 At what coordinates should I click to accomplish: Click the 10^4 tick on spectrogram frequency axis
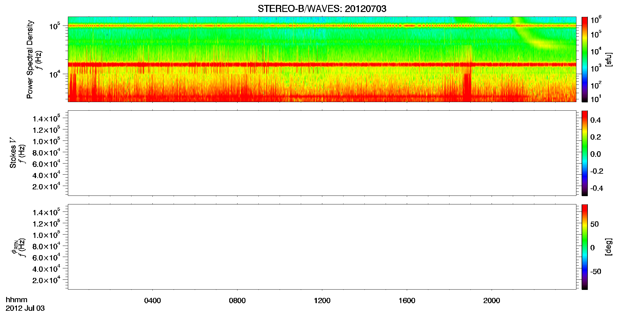[54, 74]
